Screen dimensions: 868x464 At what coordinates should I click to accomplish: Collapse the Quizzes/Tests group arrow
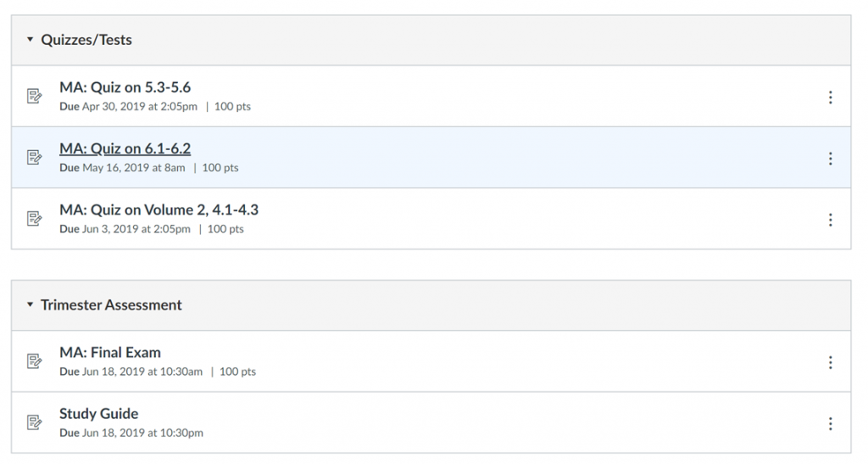pos(30,39)
